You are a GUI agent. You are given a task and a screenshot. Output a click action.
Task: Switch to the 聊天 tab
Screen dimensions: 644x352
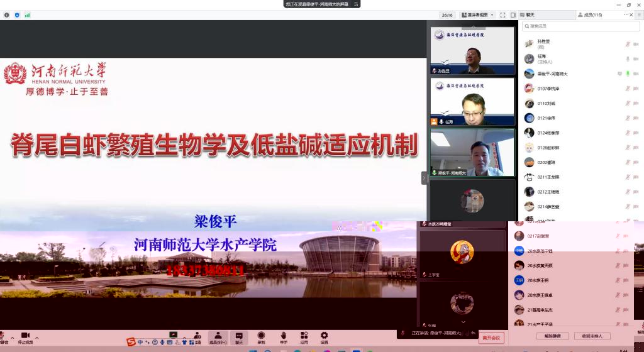pos(530,14)
